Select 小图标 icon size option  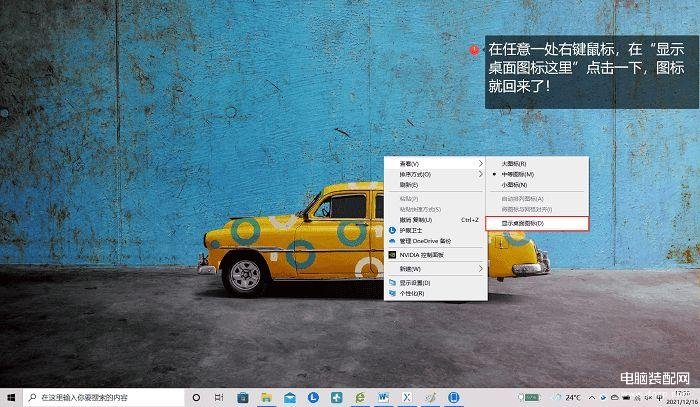tap(513, 185)
